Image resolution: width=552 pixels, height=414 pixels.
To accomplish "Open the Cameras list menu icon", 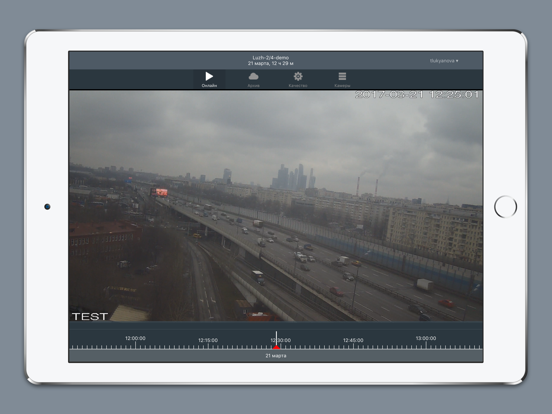I will click(342, 80).
